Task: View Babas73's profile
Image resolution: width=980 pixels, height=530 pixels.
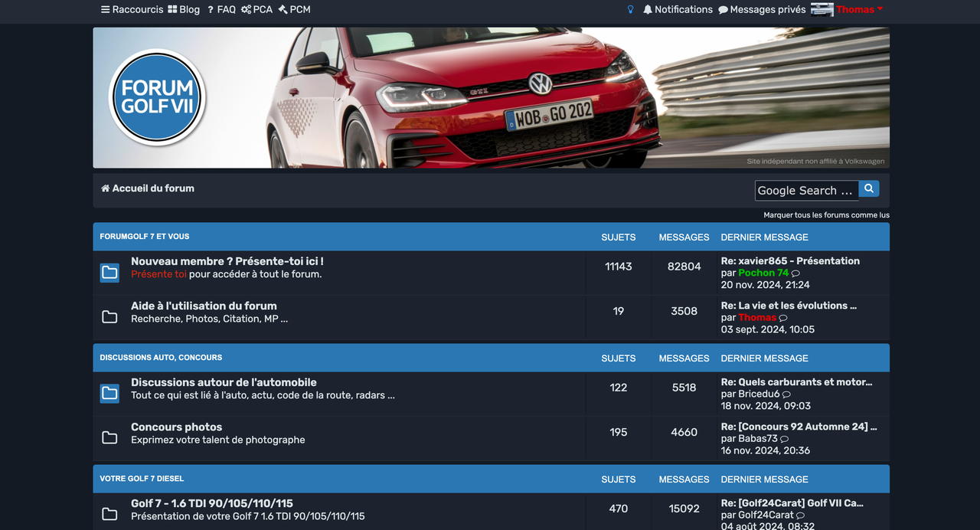Action: coord(758,438)
